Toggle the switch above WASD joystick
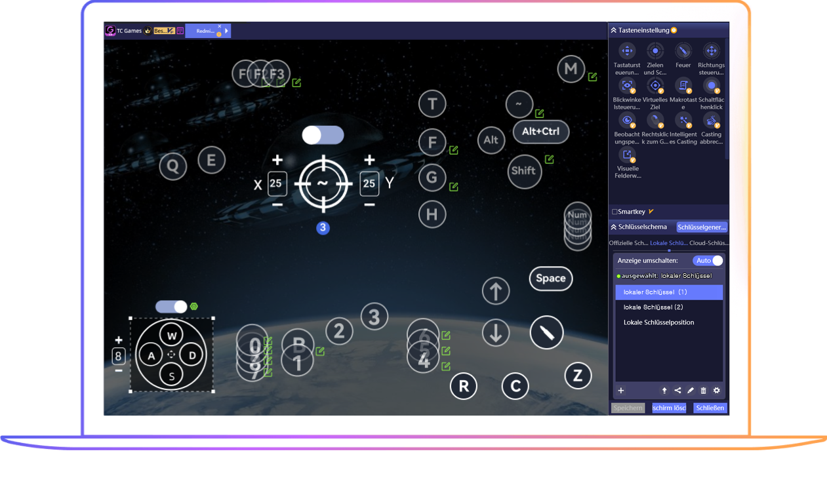 (171, 307)
